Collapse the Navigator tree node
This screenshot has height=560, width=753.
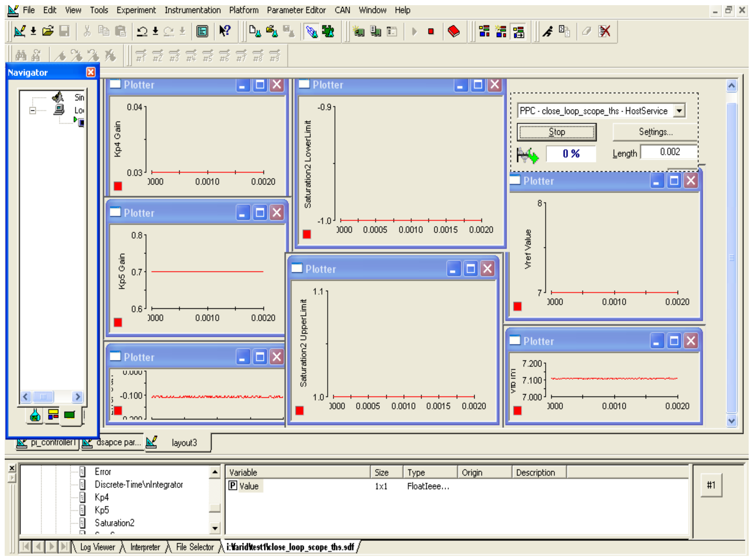(33, 110)
